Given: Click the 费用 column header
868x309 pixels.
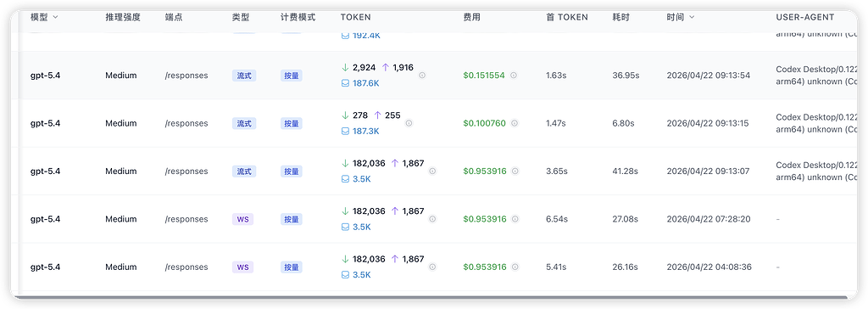Looking at the screenshot, I should (x=471, y=17).
